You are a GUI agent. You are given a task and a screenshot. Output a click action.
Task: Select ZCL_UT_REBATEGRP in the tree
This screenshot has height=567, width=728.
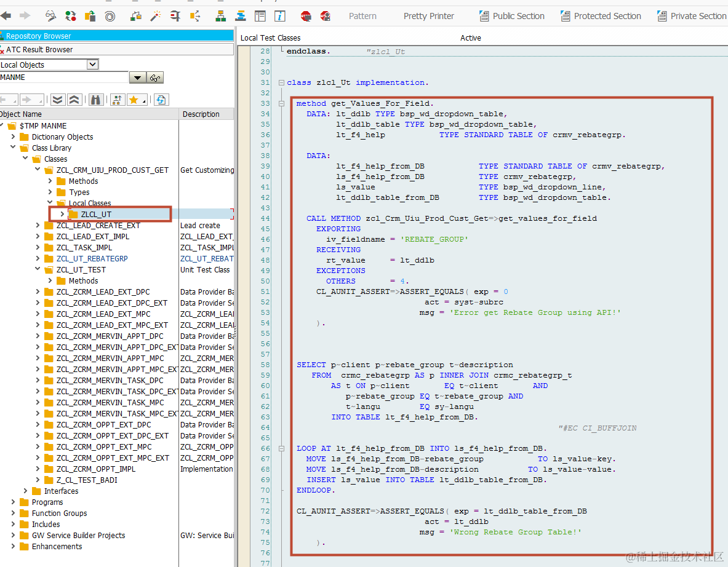point(92,258)
